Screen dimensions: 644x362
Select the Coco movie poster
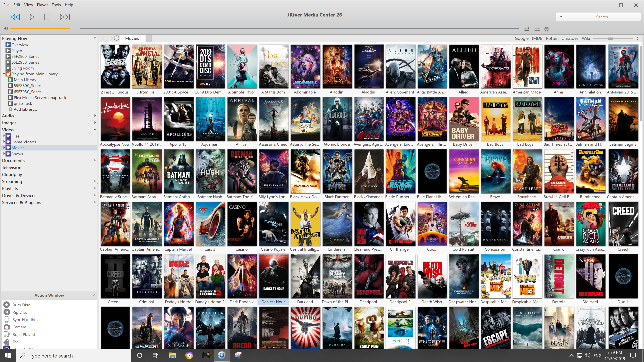[x=432, y=224]
